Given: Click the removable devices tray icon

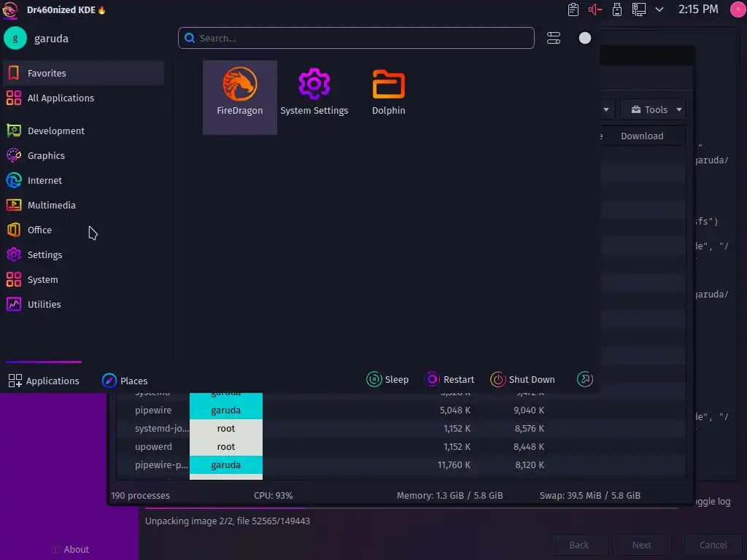Looking at the screenshot, I should [617, 9].
